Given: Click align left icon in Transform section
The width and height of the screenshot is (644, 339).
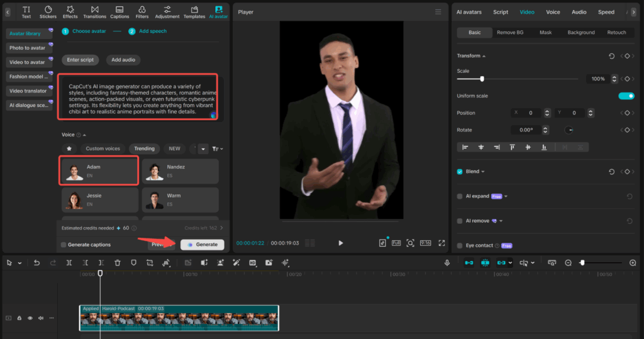Looking at the screenshot, I should [465, 147].
